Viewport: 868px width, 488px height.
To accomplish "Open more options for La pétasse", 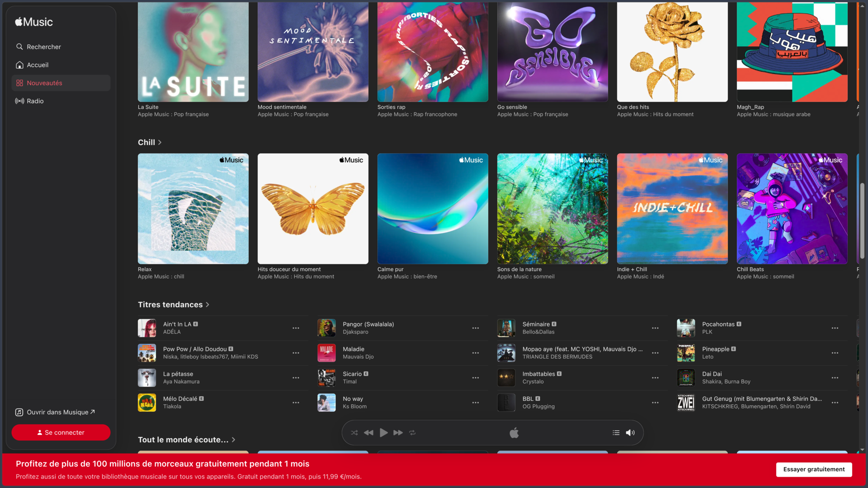I will coord(296,378).
